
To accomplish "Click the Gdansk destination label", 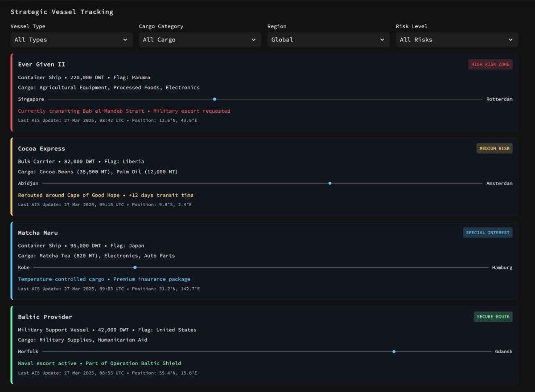I will click(x=504, y=351).
